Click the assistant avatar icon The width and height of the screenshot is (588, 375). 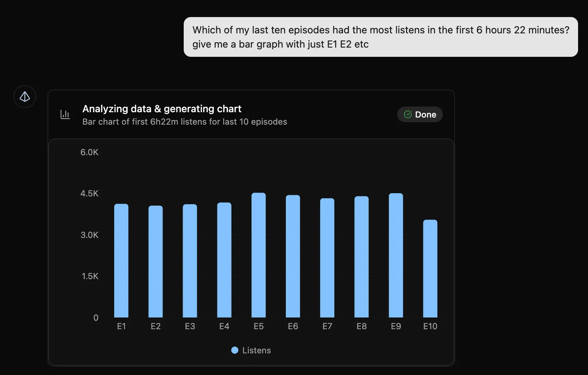pyautogui.click(x=25, y=97)
